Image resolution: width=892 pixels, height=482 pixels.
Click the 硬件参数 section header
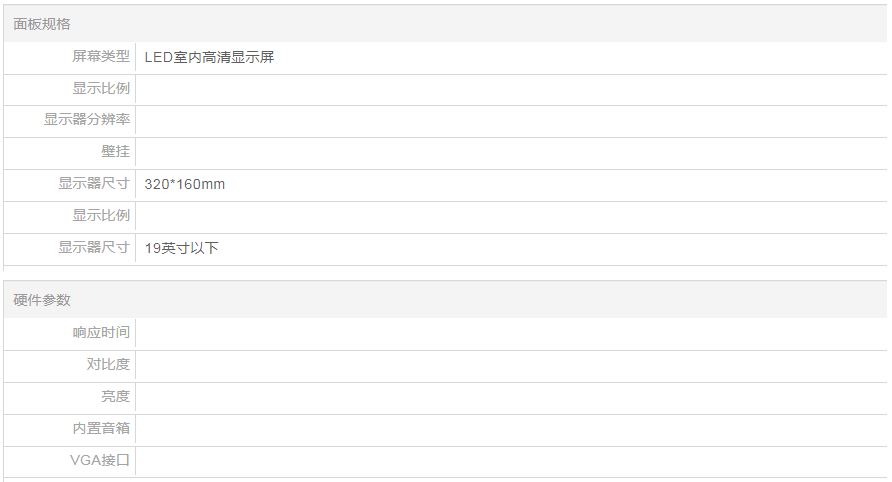(x=42, y=300)
